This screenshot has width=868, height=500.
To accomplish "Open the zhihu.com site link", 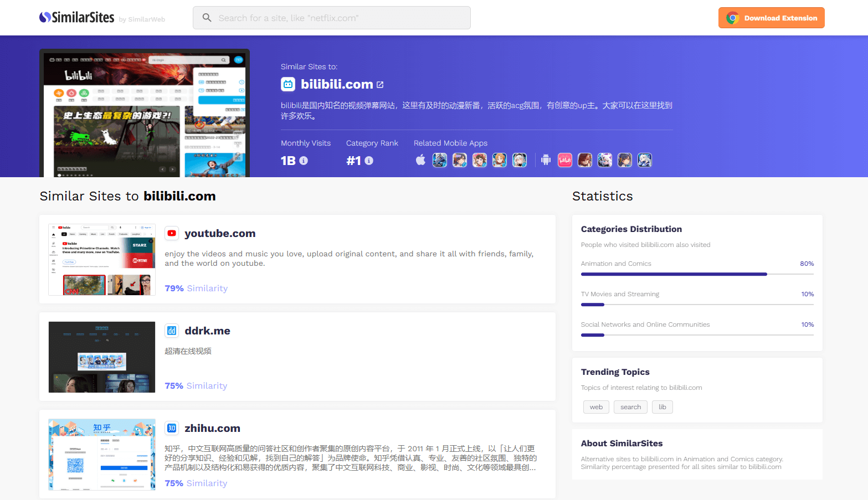I will coord(212,429).
